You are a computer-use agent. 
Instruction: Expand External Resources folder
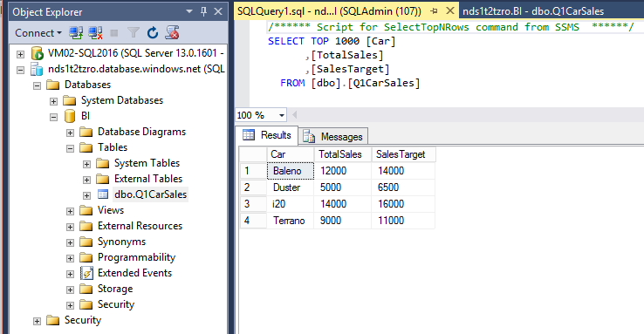70,227
